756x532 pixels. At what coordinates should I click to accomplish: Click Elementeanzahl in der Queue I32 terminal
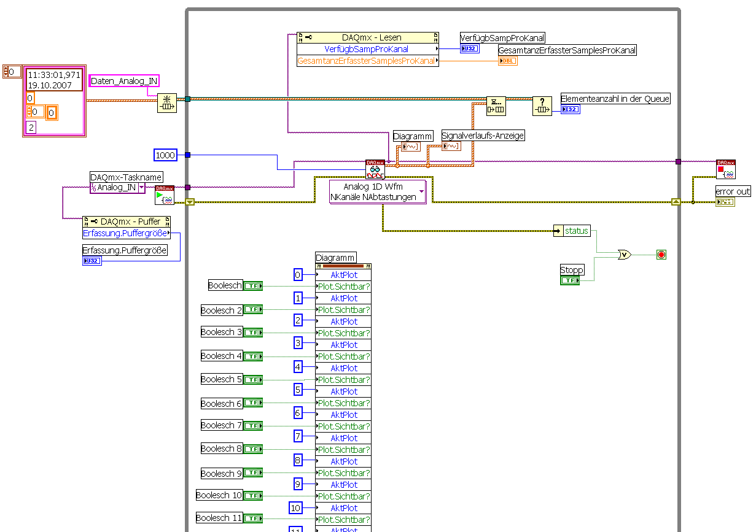pos(571,109)
